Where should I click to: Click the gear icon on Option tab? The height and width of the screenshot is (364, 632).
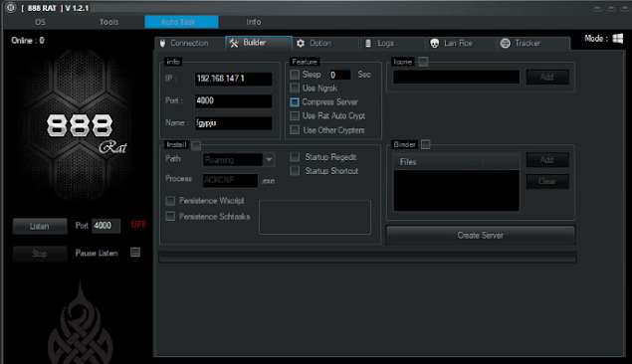point(301,43)
